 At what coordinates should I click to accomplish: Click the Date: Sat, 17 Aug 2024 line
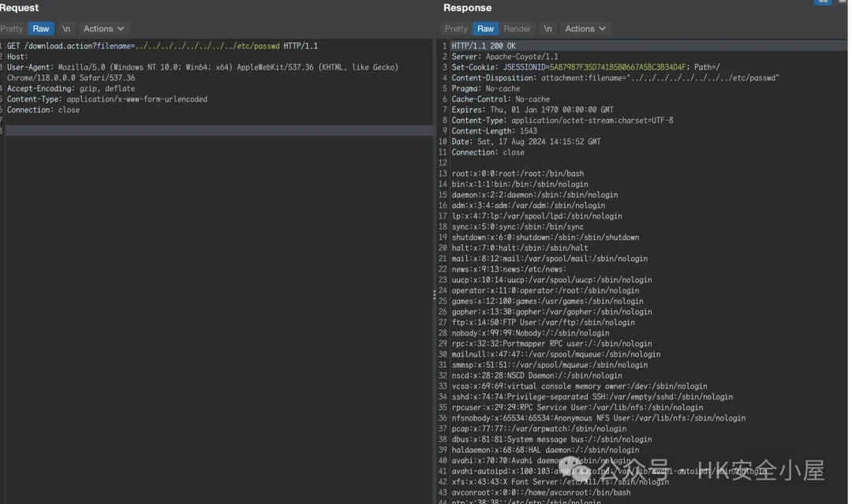pos(526,142)
